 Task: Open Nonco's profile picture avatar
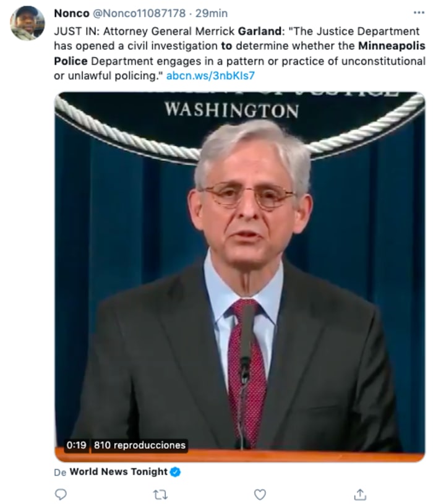27,23
